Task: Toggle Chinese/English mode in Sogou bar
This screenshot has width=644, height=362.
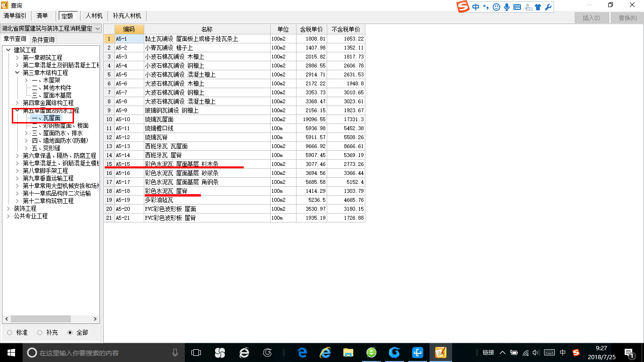Action: (476, 7)
